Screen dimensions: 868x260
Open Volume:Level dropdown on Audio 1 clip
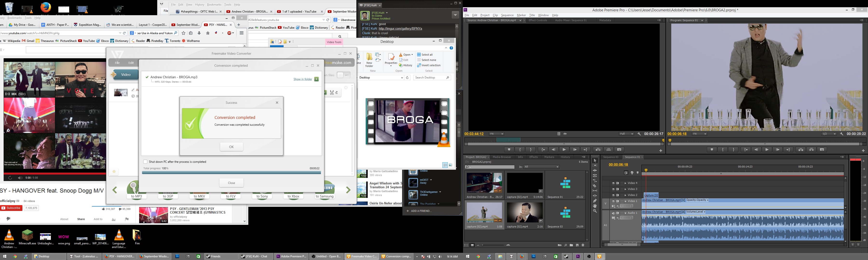tap(695, 212)
